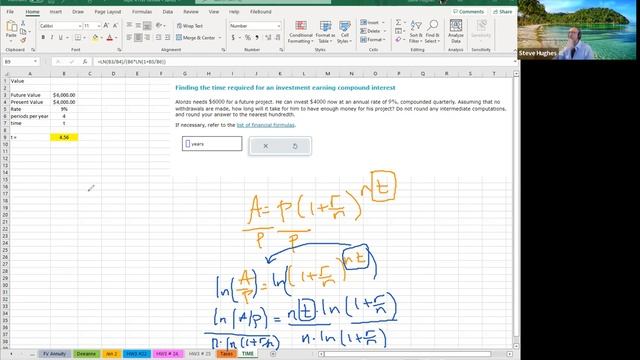Screen dimensions: 640x360
Task: Select the Format Painter brush icon
Action: tap(23, 40)
